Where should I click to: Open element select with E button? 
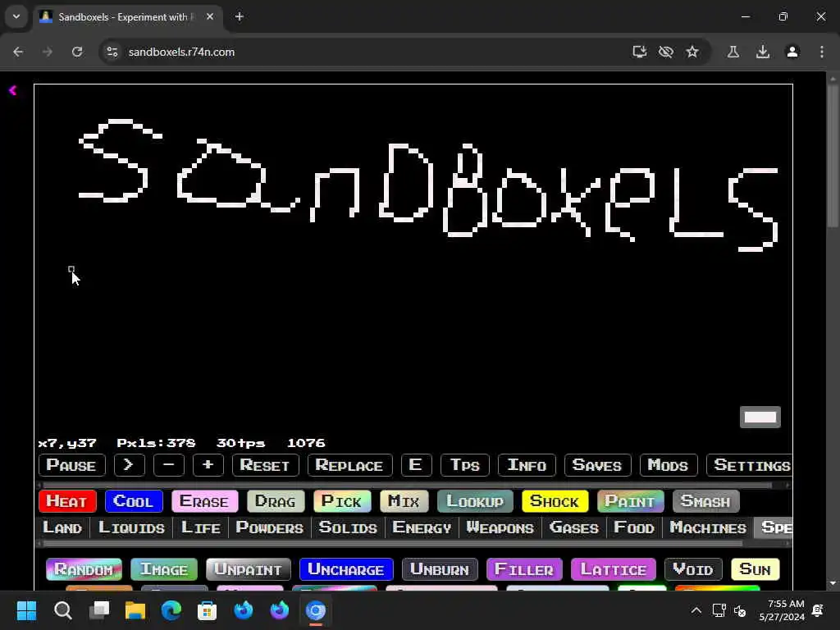[x=416, y=465]
